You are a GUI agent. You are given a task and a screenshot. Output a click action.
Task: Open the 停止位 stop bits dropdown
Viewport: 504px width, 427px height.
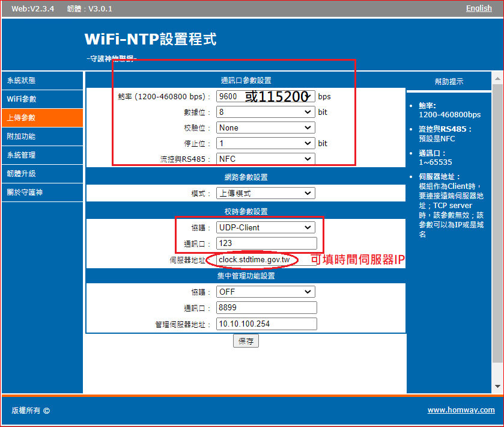[x=266, y=143]
